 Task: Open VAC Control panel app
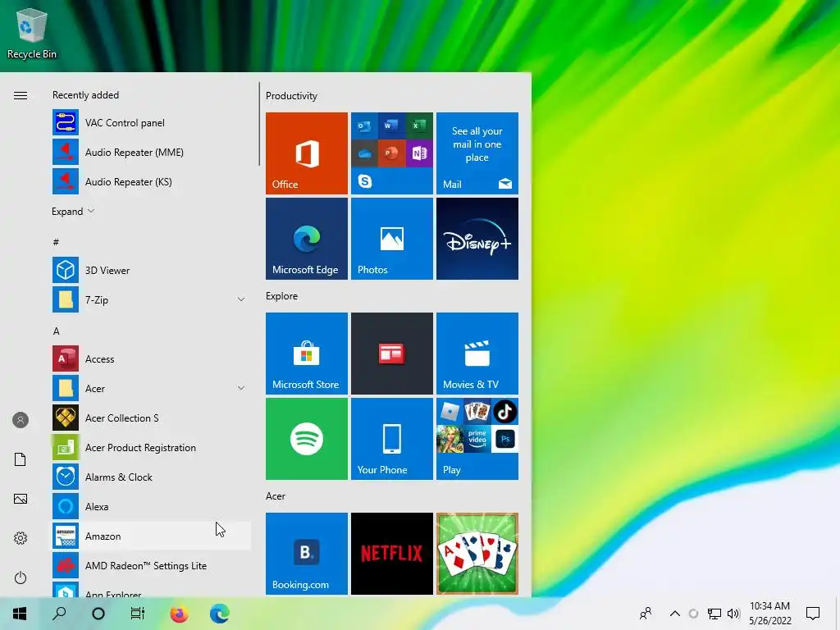pyautogui.click(x=151, y=123)
